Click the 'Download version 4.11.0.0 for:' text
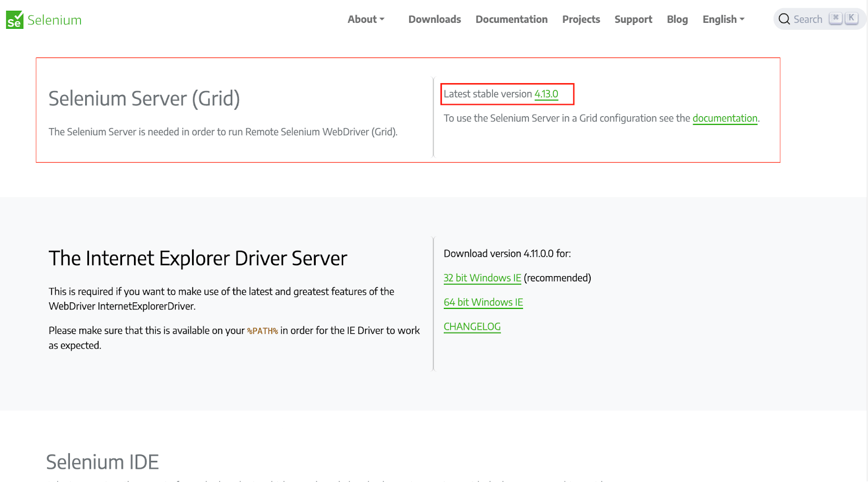The image size is (868, 482). coord(507,253)
